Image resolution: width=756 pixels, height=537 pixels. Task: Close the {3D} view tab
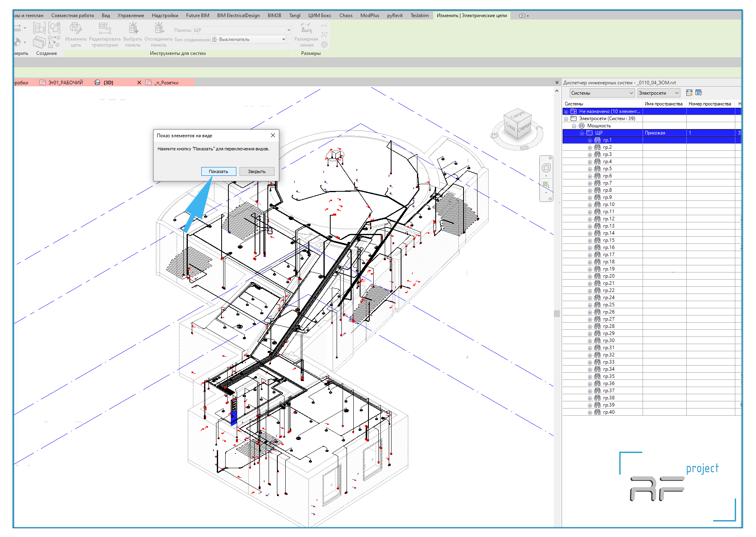[x=139, y=82]
